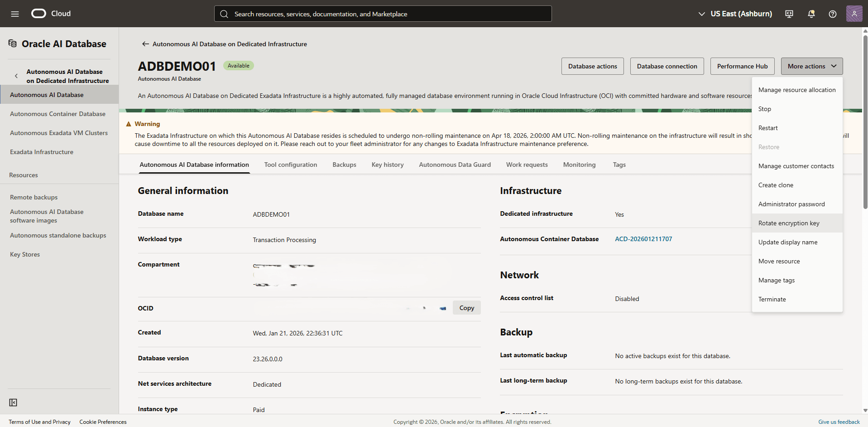
Task: Open the ACD-202601211707 container database link
Action: 643,239
